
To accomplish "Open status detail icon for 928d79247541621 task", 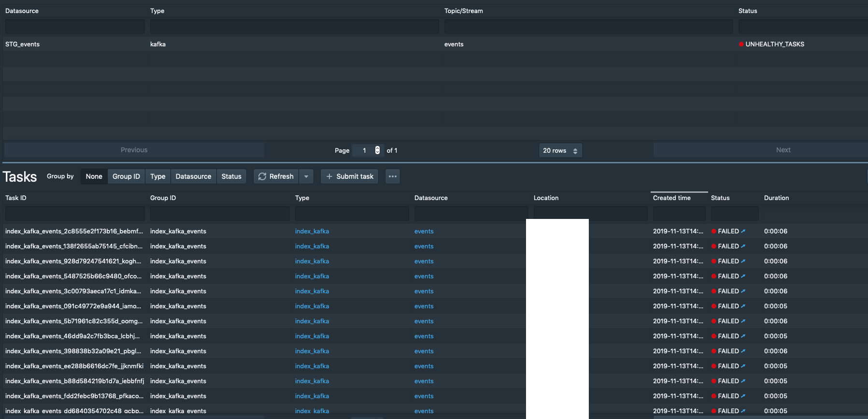I will pyautogui.click(x=743, y=261).
